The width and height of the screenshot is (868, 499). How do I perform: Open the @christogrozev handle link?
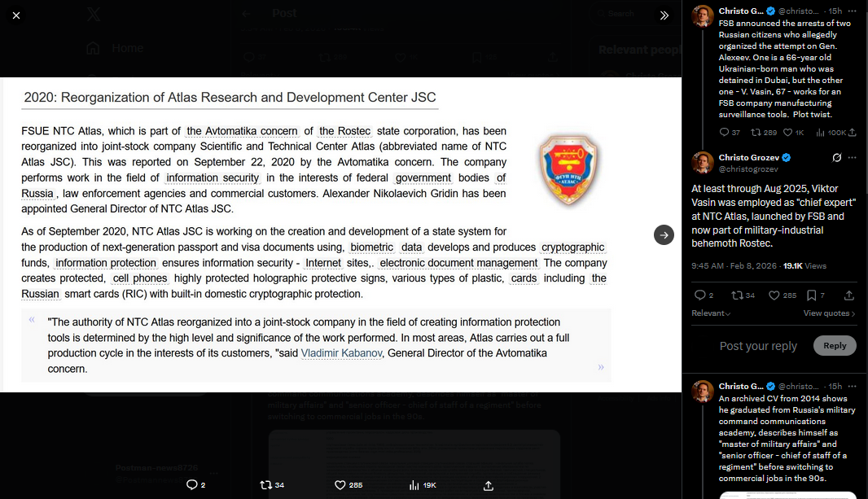pos(747,169)
